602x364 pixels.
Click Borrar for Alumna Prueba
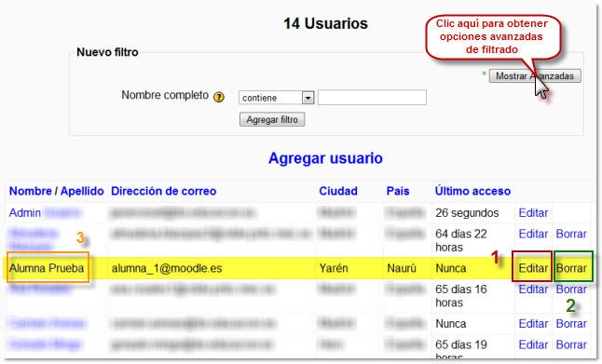click(x=571, y=268)
